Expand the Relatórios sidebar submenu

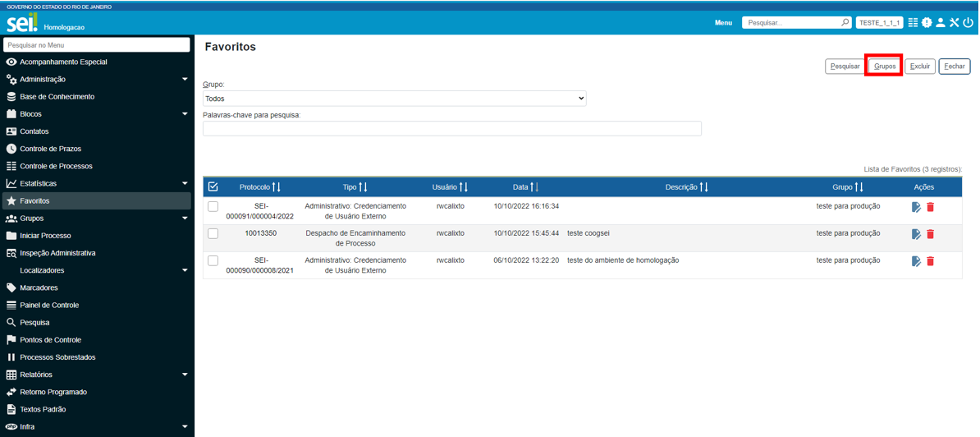tap(185, 375)
